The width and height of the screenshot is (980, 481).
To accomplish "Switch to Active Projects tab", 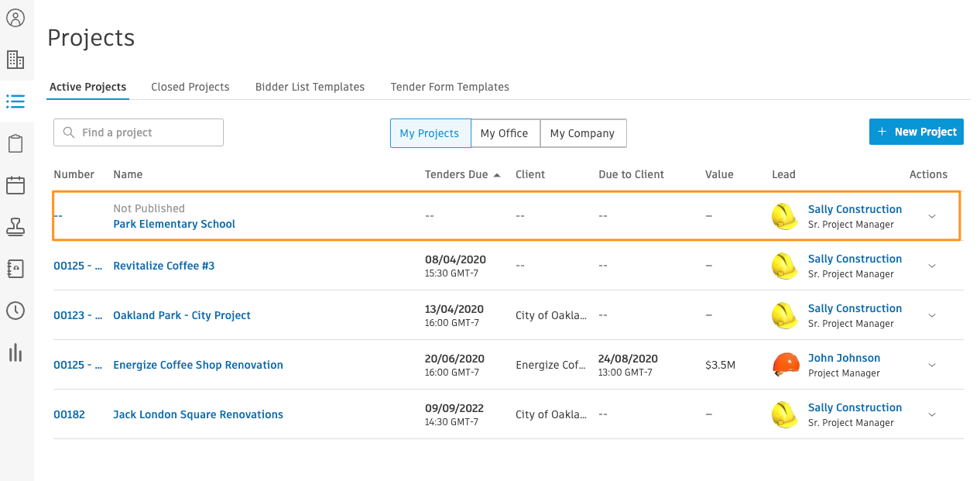I will click(x=88, y=87).
